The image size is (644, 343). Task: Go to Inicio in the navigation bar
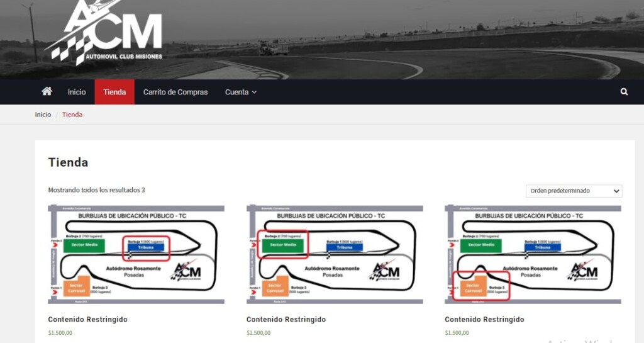click(x=77, y=92)
